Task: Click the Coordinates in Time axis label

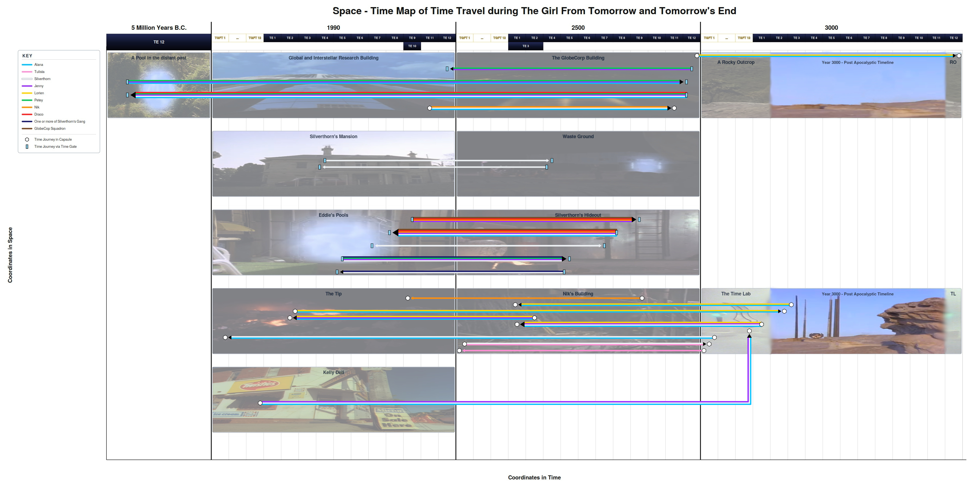Action: 534,478
